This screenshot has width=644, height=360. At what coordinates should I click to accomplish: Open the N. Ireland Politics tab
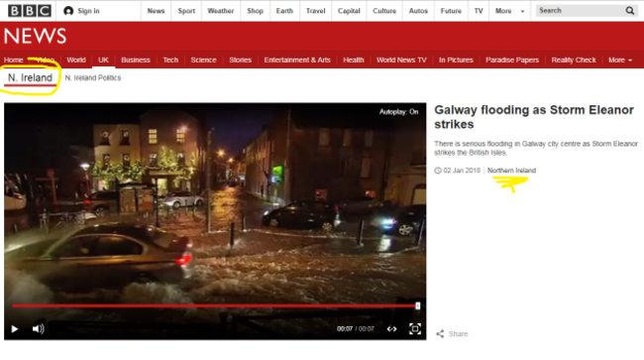point(93,77)
